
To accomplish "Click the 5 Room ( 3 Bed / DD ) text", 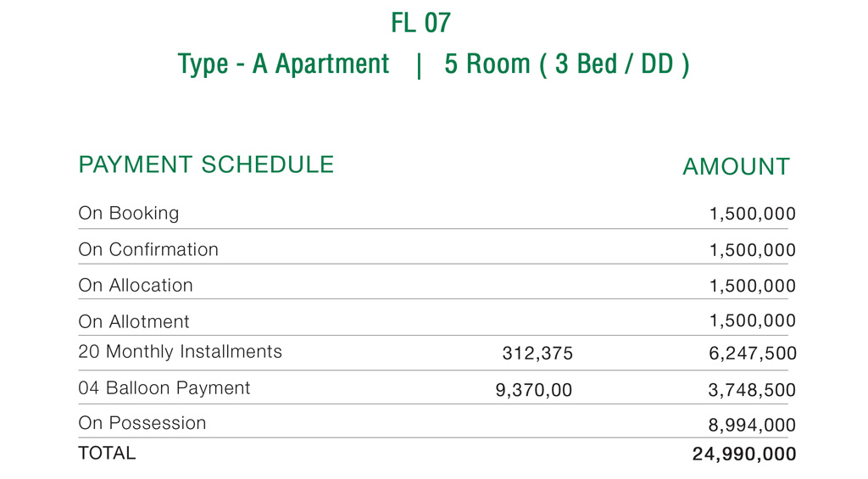I will [x=566, y=64].
